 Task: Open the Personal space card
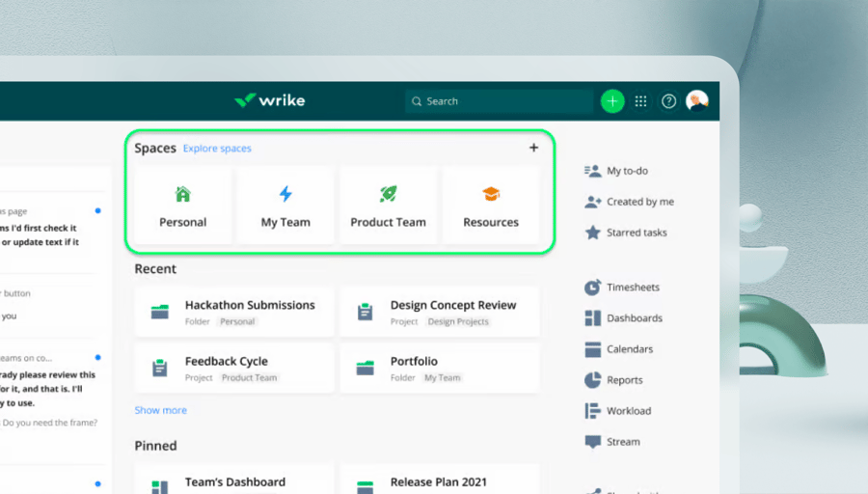tap(182, 206)
